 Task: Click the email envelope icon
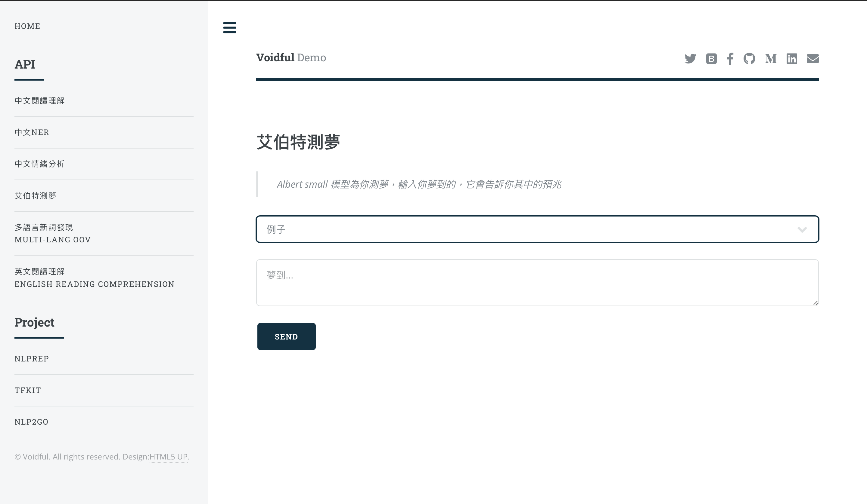pyautogui.click(x=813, y=58)
